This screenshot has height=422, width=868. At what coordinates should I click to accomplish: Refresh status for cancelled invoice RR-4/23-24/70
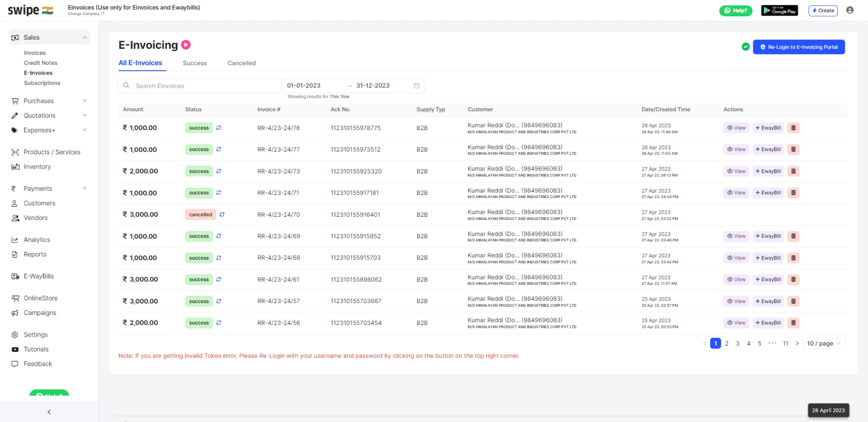(222, 215)
